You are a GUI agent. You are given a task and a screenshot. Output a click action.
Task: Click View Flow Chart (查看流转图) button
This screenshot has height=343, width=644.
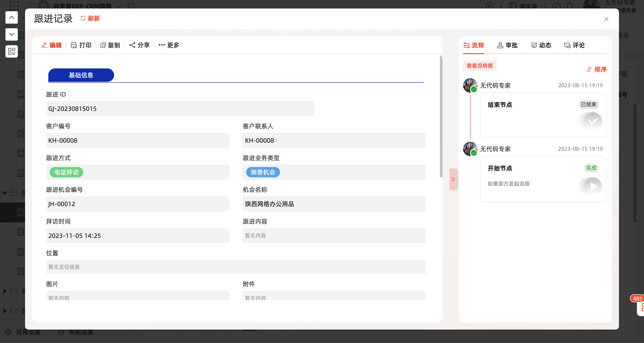(479, 66)
